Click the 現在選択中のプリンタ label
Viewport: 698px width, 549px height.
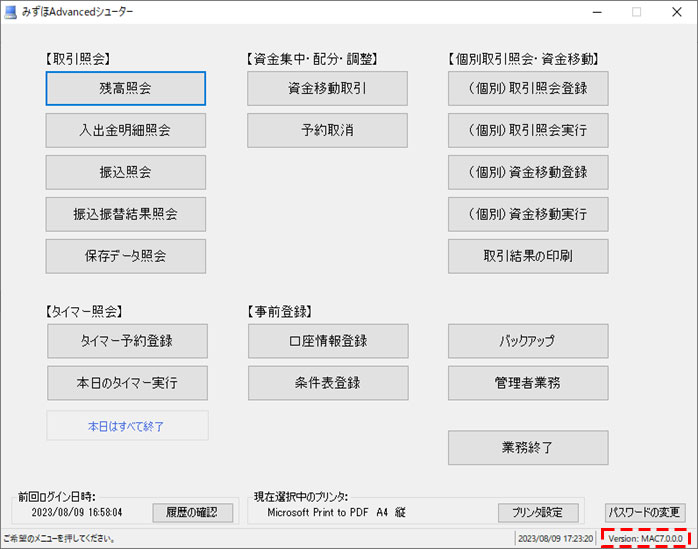301,497
